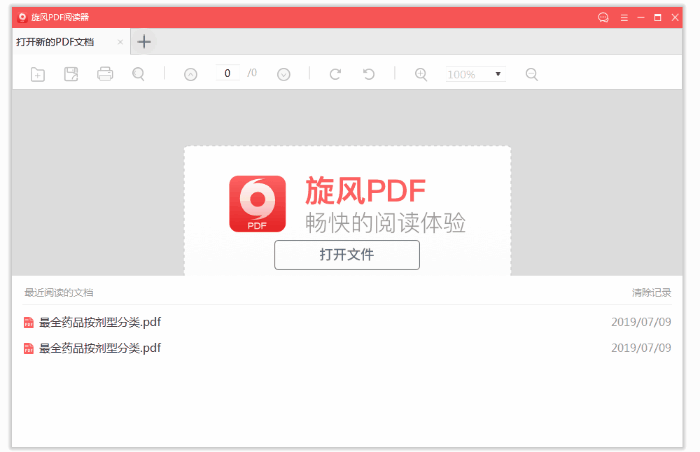Click 清除记录 to clear history
Viewport: 700px width, 452px height.
pos(651,293)
